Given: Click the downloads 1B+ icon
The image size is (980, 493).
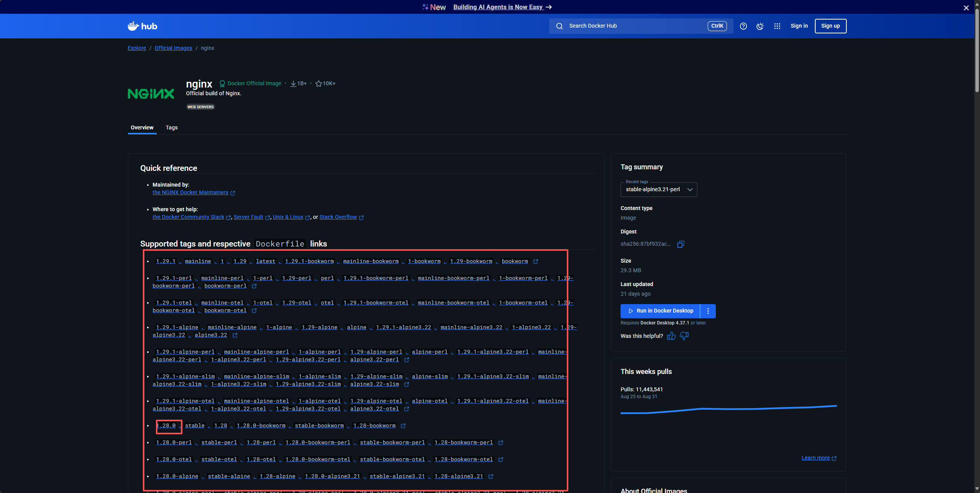Looking at the screenshot, I should click(x=293, y=84).
